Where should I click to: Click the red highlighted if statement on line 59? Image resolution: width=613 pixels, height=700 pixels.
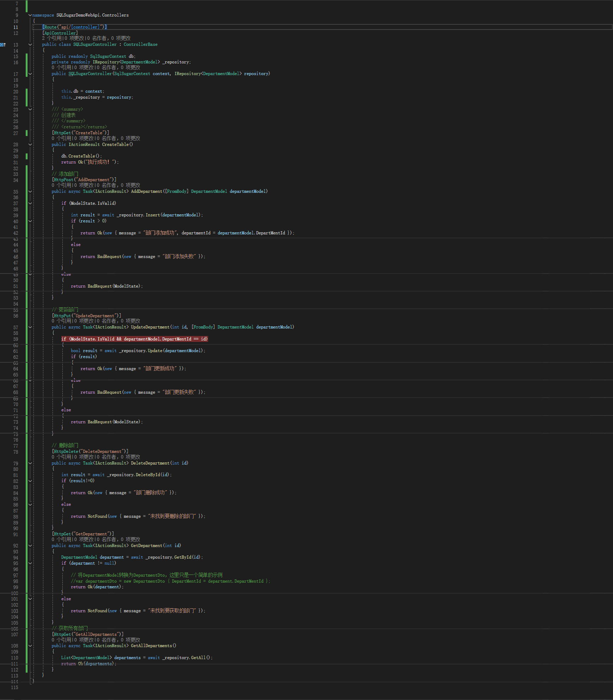(135, 339)
